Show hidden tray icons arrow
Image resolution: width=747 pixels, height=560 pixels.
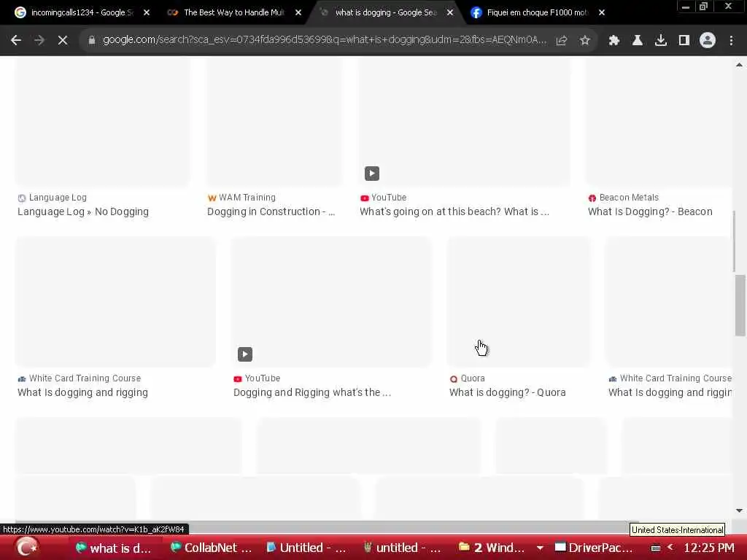coord(670,548)
